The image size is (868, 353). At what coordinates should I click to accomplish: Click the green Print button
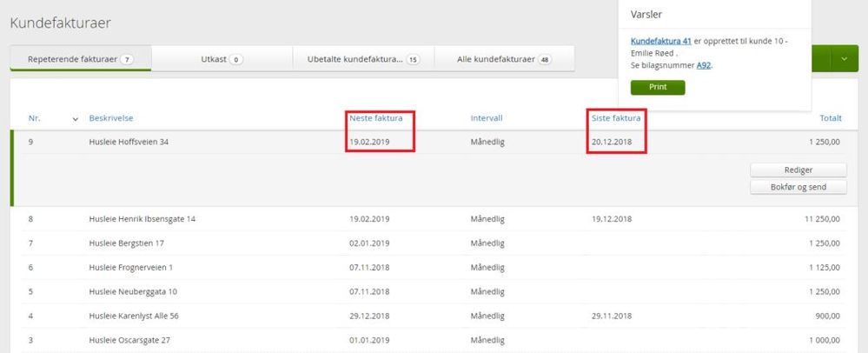tap(658, 88)
